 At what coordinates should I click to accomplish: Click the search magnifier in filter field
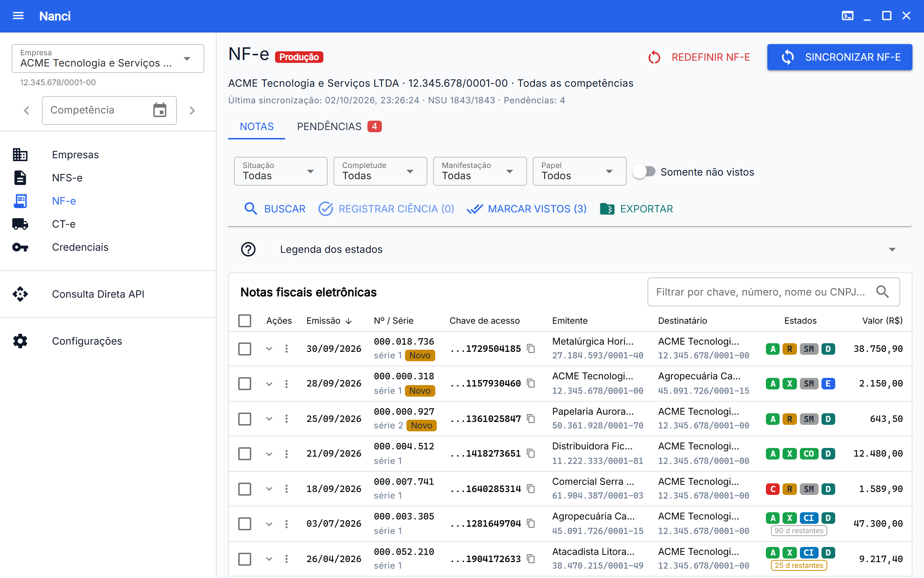[x=882, y=292]
